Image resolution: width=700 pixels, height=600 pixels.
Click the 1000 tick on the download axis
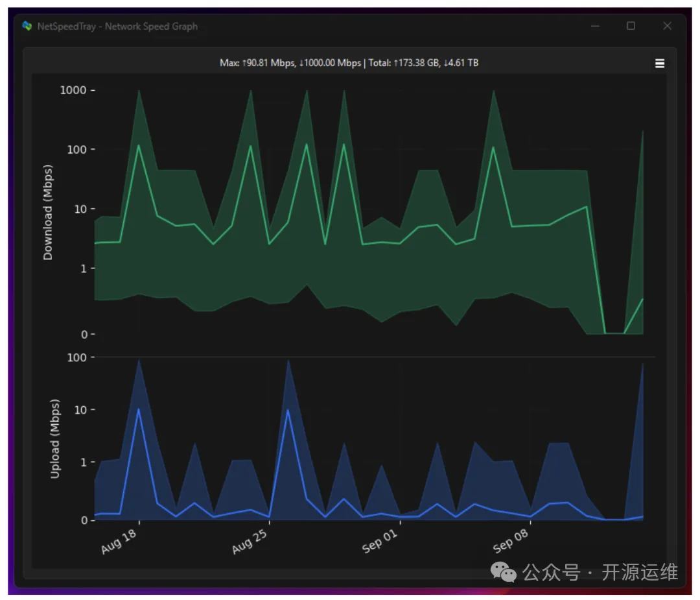coord(73,90)
